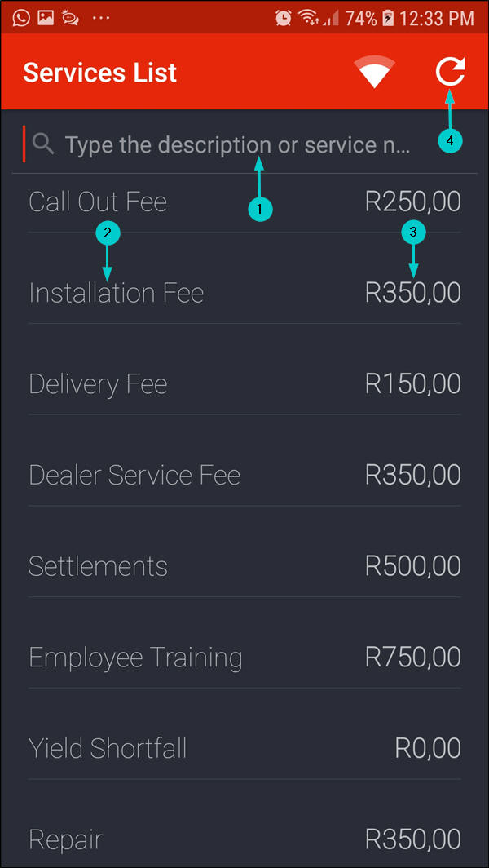Select the Yield Shortfall entry

[x=108, y=748]
